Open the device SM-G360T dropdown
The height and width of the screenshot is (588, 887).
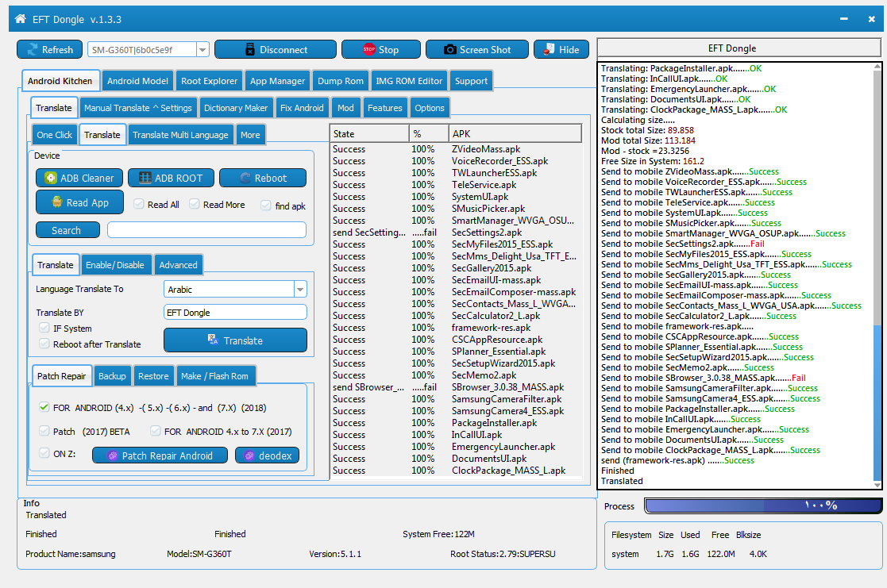click(x=202, y=50)
